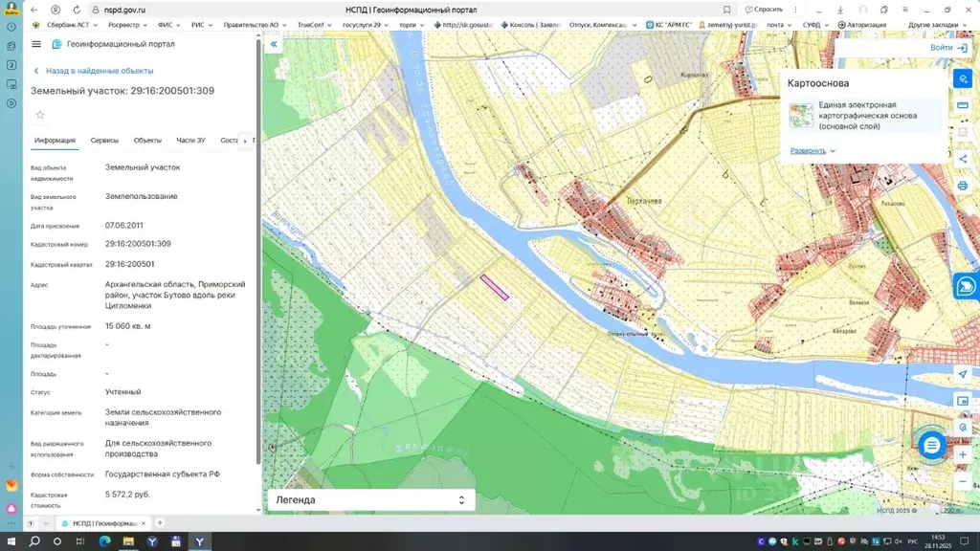Image resolution: width=980 pixels, height=551 pixels.
Task: Select the Единая электронная картографическая основа thumbnail
Action: click(x=801, y=116)
